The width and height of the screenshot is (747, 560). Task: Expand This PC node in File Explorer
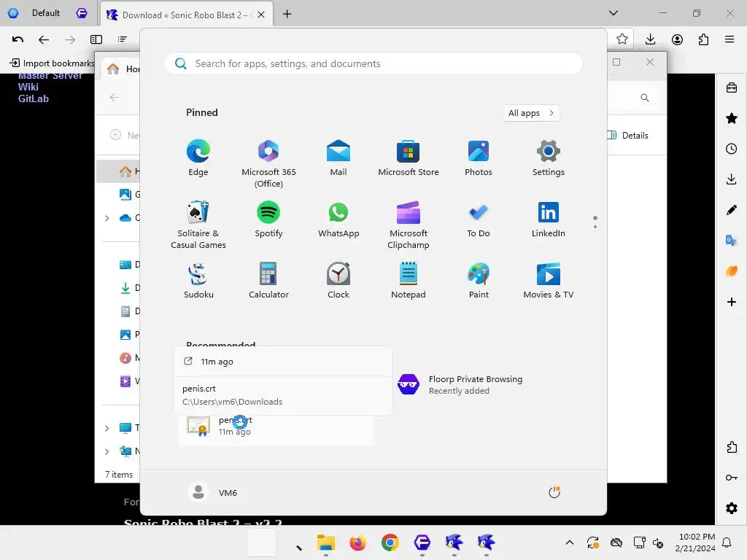click(x=107, y=428)
